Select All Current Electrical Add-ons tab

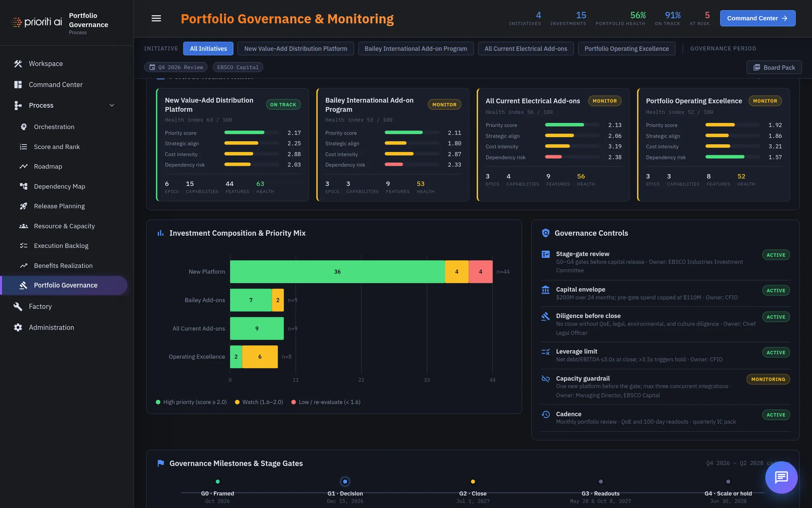pos(526,48)
